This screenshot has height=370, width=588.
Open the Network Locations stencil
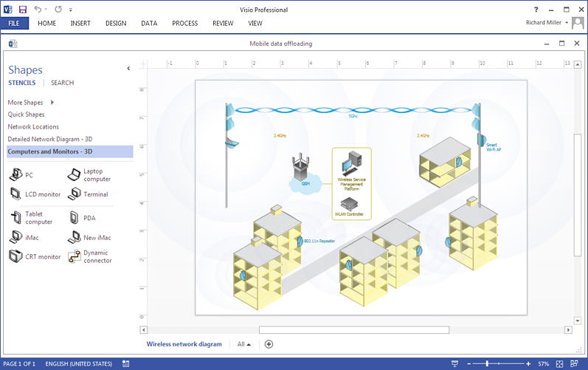33,127
